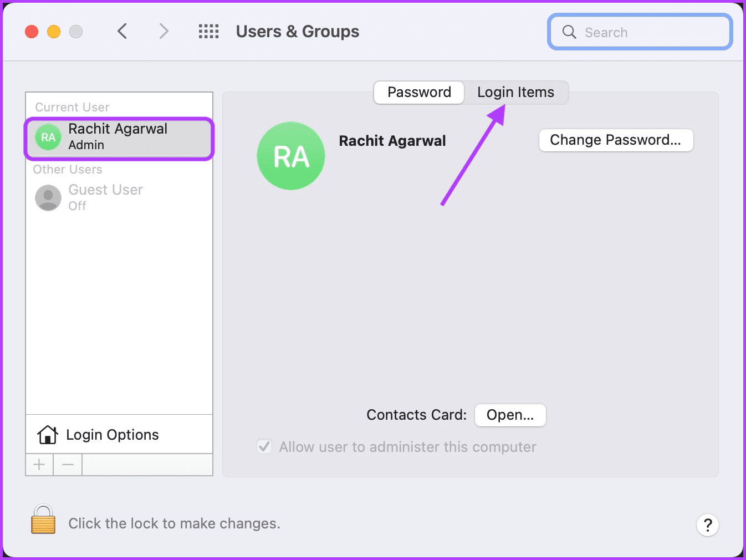The width and height of the screenshot is (746, 560).
Task: Switch to the Password tab
Action: 419,92
